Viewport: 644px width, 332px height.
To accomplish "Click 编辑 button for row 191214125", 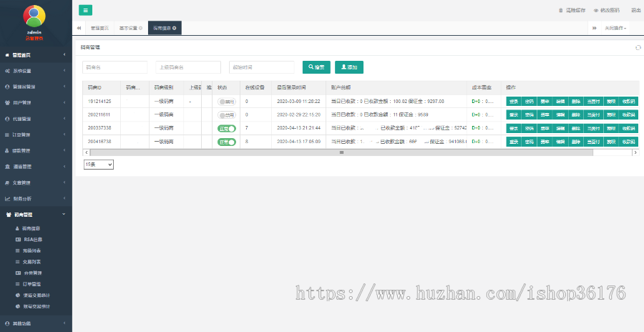I will click(x=560, y=102).
